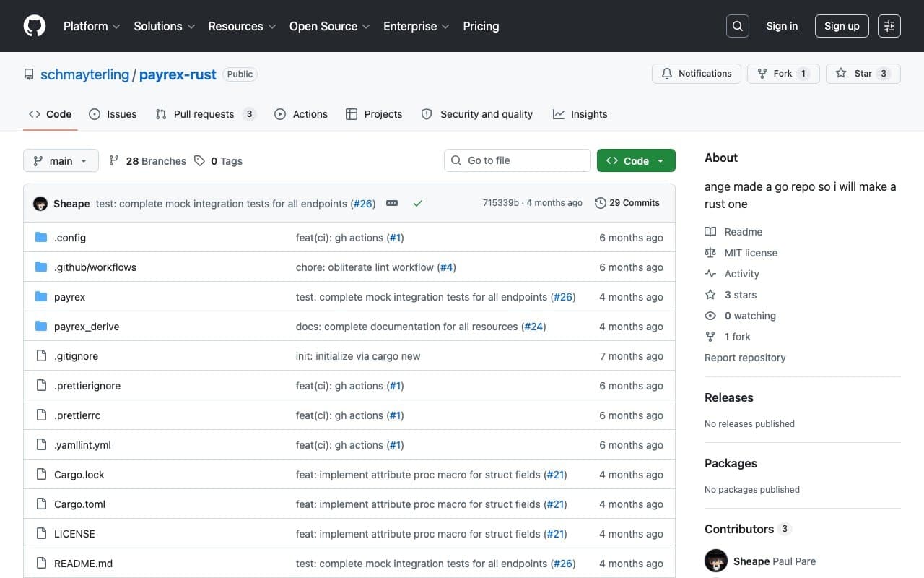Open the 3 stars link

(740, 295)
